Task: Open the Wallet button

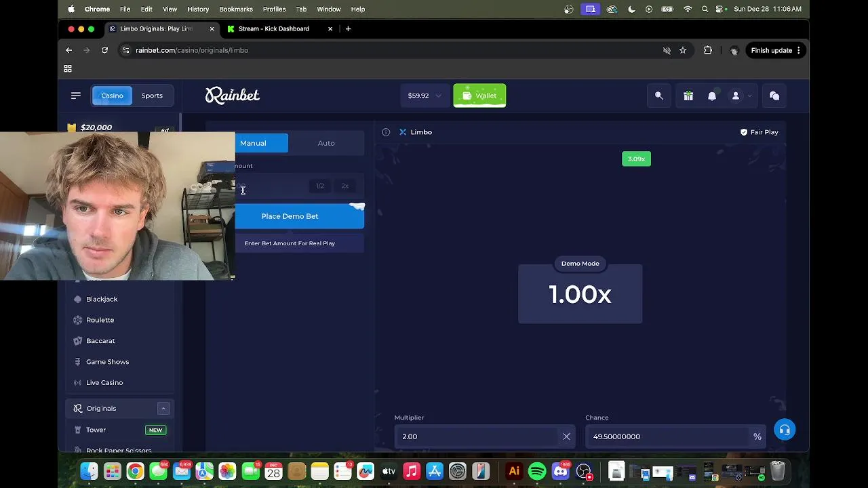Action: point(479,96)
